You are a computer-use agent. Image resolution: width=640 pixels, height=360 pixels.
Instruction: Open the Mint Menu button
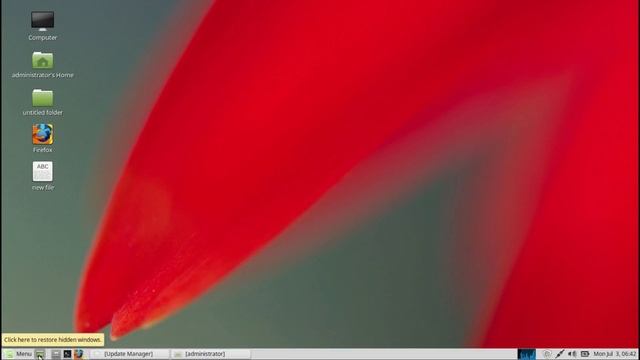point(18,354)
